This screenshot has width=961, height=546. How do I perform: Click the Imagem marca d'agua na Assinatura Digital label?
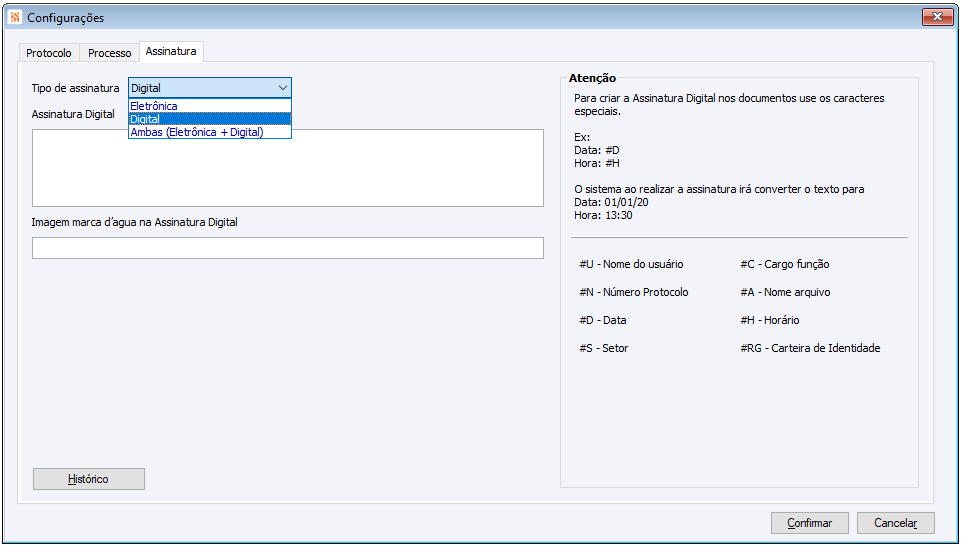tap(135, 222)
